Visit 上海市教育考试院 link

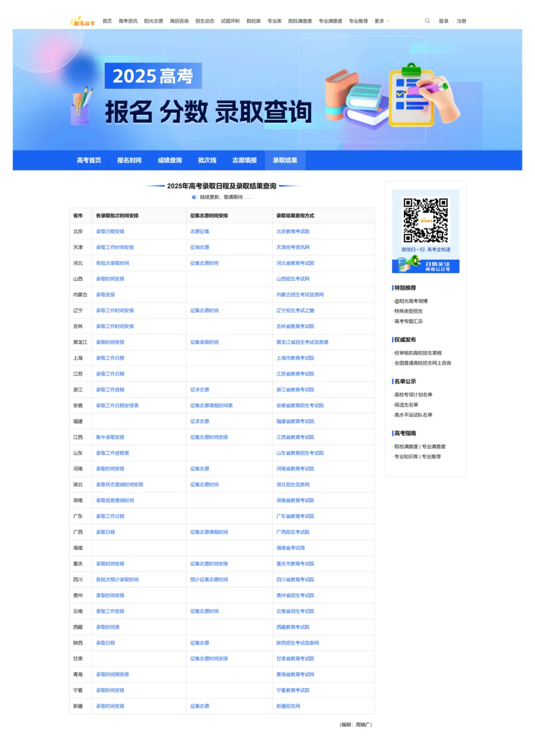(x=295, y=358)
